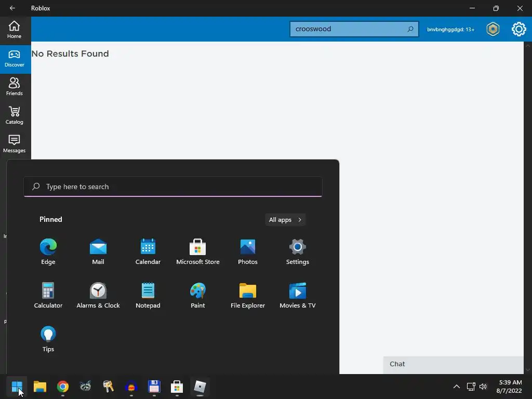This screenshot has width=532, height=399.
Task: Open the raccoon icon app in taskbar
Action: coord(86,387)
